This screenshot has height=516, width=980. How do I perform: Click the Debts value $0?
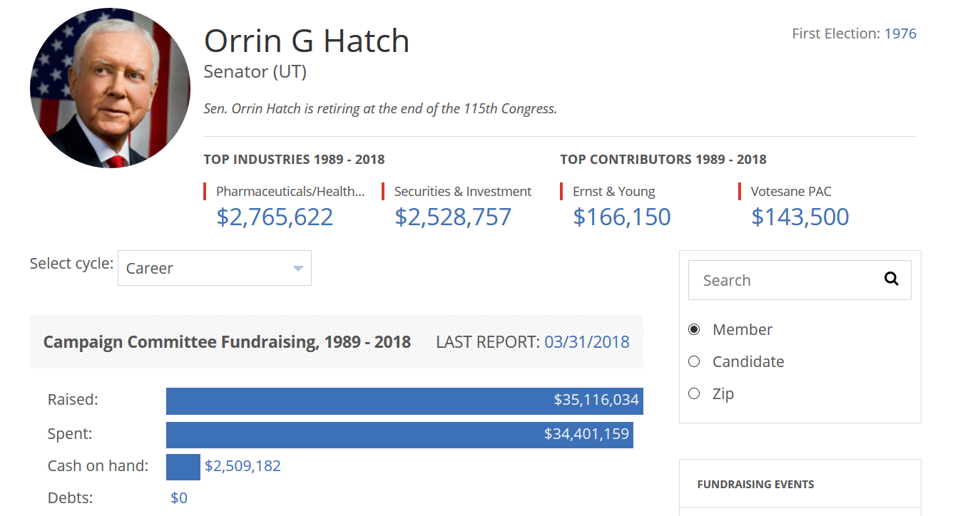179,498
